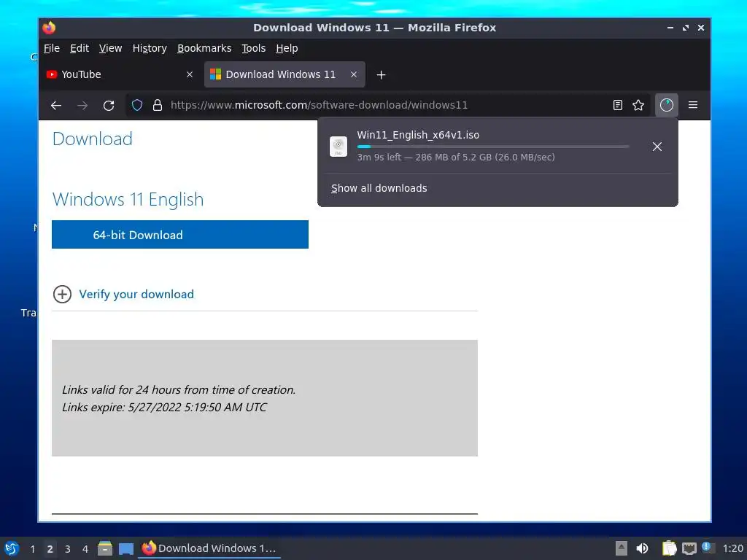Open the File menu

52,49
